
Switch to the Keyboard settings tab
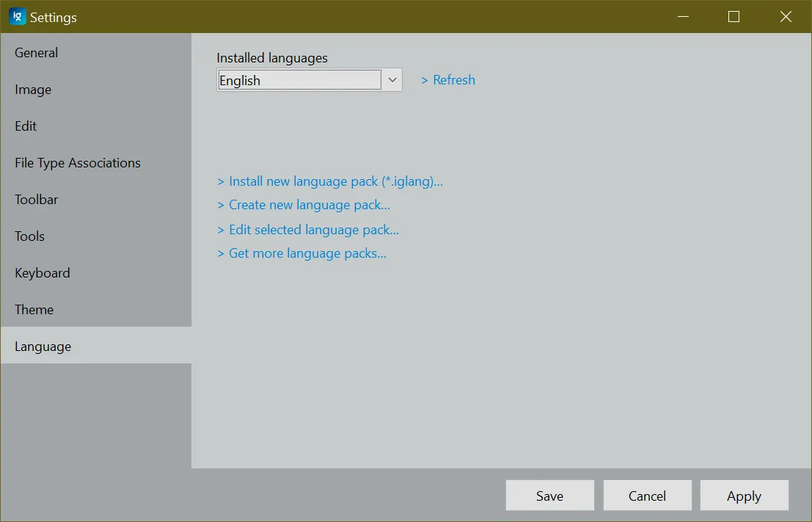click(x=96, y=273)
